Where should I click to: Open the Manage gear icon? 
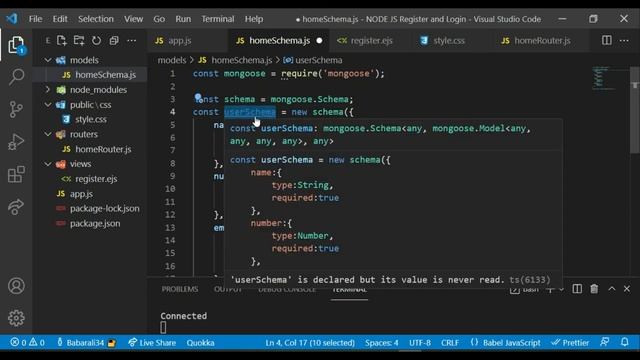16,318
